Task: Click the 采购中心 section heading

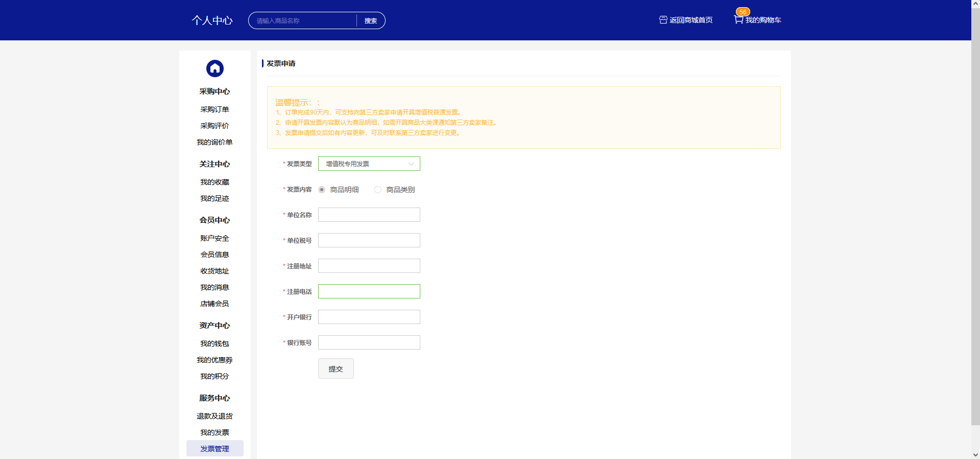Action: [x=214, y=91]
